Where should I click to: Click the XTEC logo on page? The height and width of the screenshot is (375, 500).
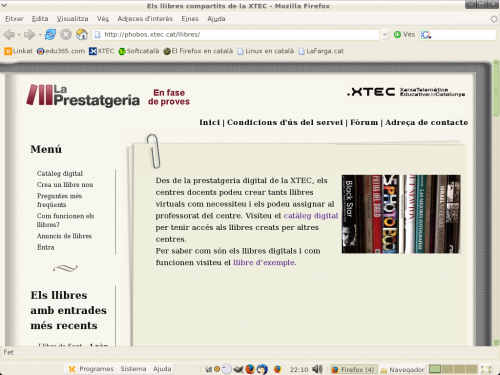(406, 92)
